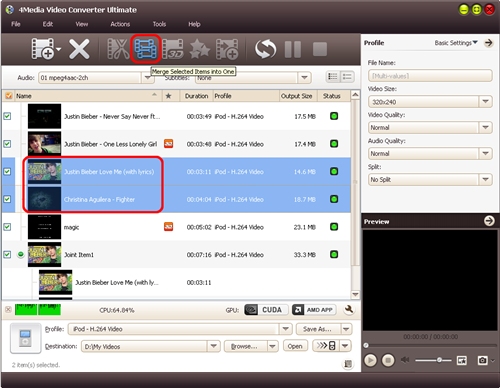Uncheck One Less Lonely Girl file

tap(7, 144)
